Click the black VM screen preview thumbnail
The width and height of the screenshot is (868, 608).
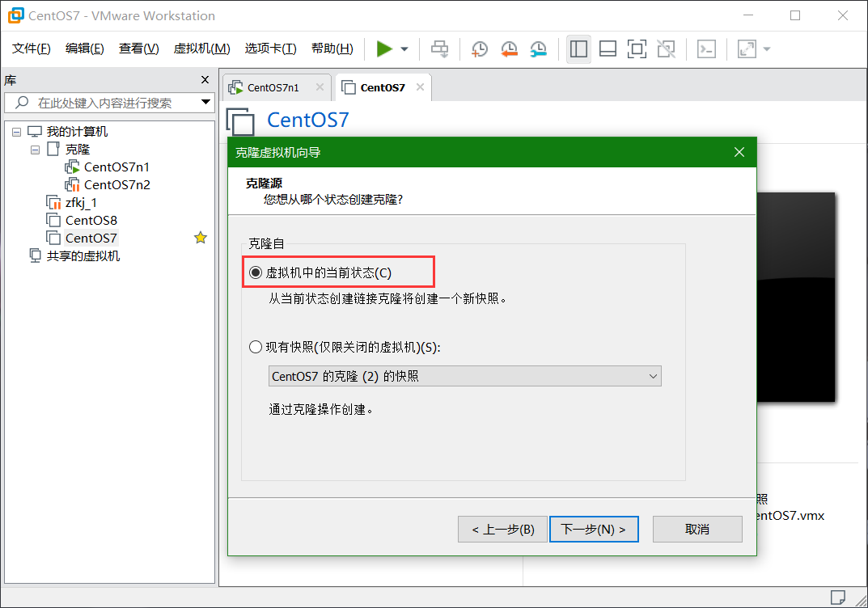point(795,297)
